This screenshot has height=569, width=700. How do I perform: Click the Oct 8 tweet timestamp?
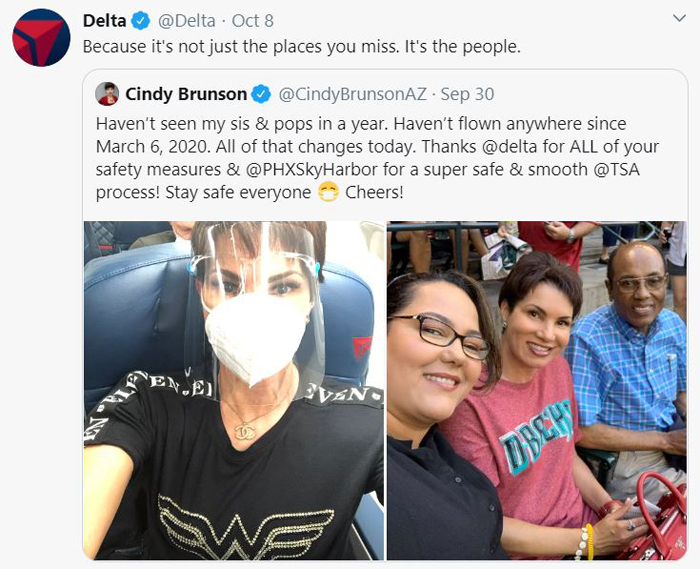253,21
